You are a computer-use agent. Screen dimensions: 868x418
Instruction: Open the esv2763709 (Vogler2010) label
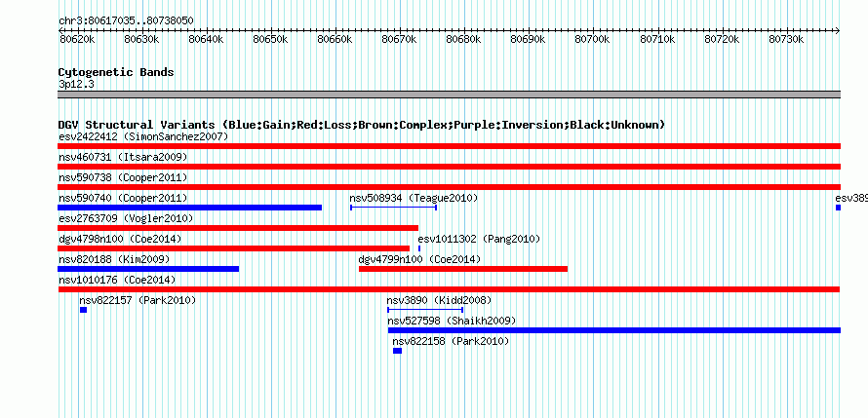[126, 218]
